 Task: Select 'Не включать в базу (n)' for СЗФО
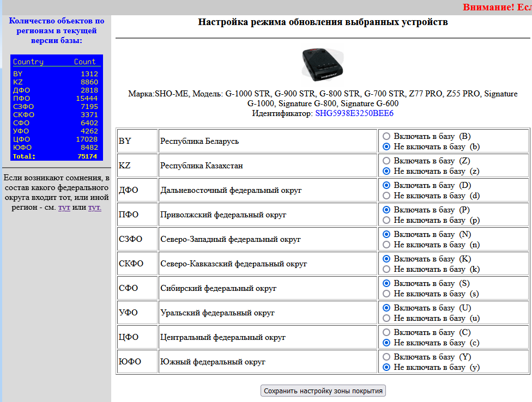[x=386, y=245]
